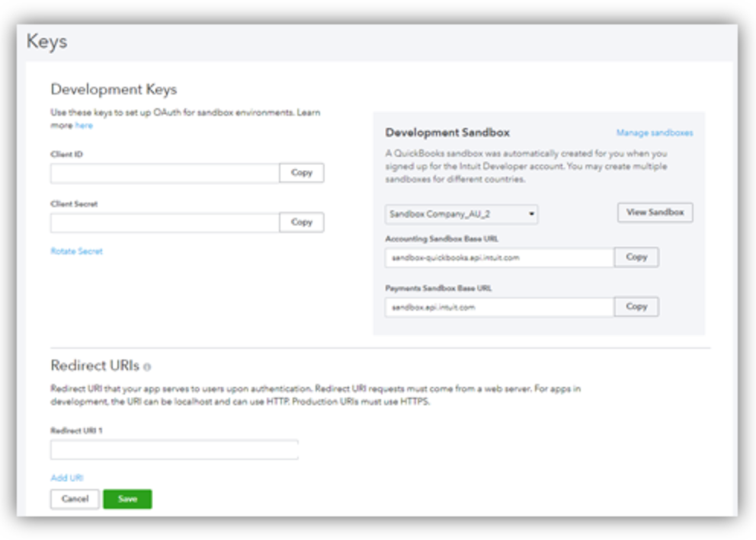Focus the Client ID field
This screenshot has width=756, height=540.
point(165,173)
